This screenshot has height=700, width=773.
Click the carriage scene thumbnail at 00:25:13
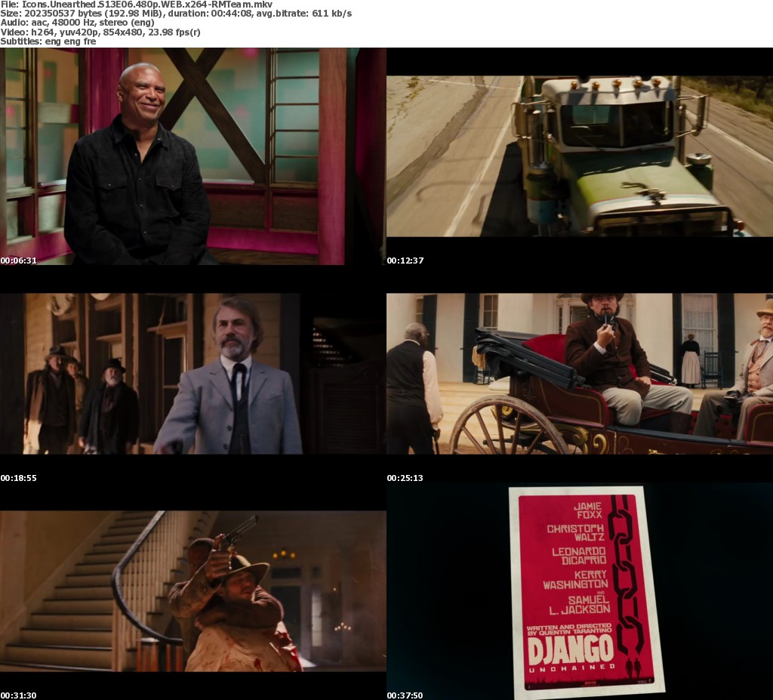coord(580,374)
